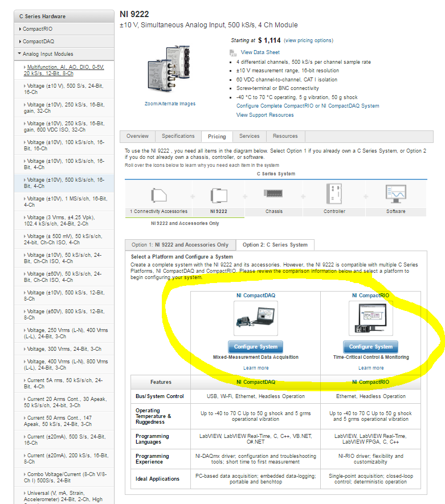Screen dimensions: 445x504
Task: Click the C Series Hardware sidebar header
Action: (x=64, y=17)
